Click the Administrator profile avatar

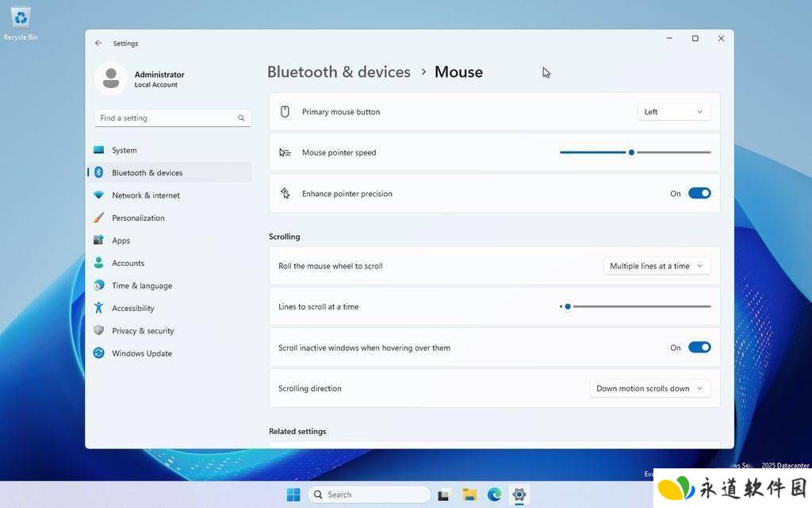(x=111, y=79)
